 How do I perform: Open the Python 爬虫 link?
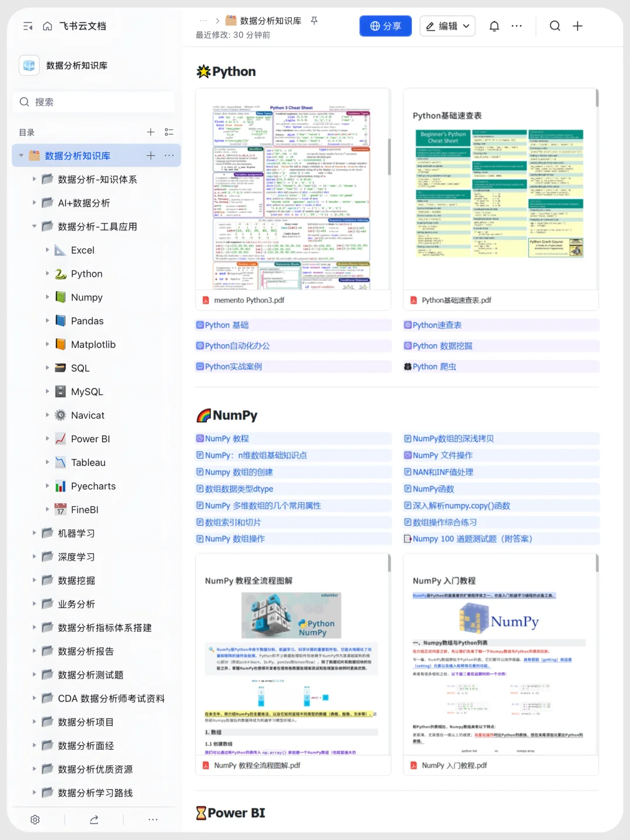[x=435, y=366]
